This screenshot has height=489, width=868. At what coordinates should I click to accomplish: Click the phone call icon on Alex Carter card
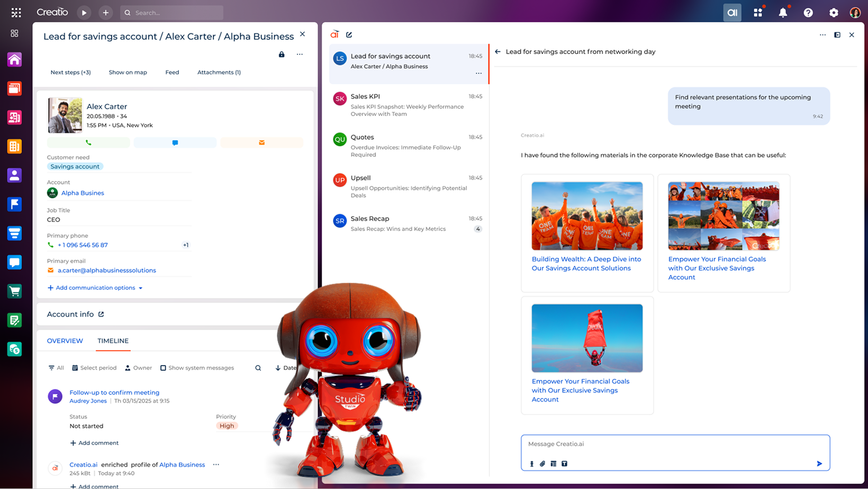[88, 143]
